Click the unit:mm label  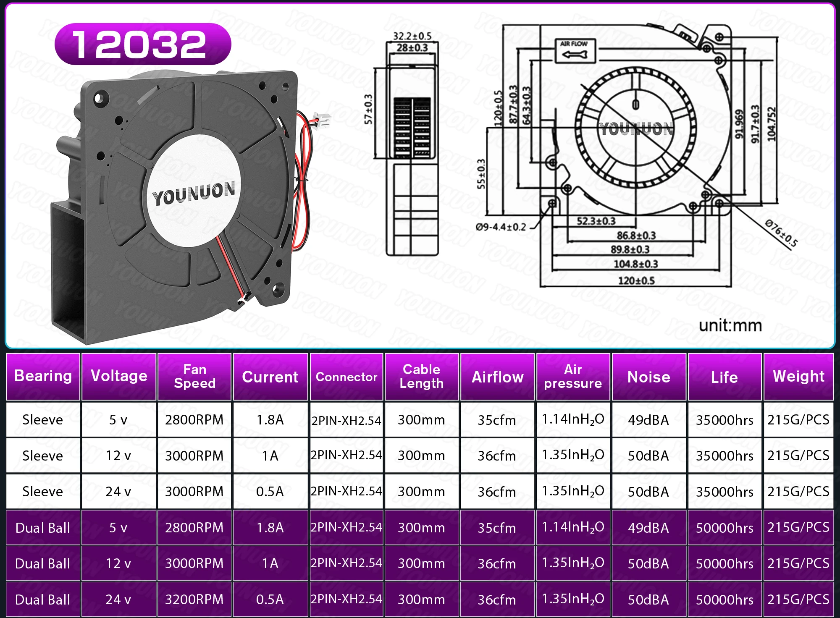[x=730, y=325]
